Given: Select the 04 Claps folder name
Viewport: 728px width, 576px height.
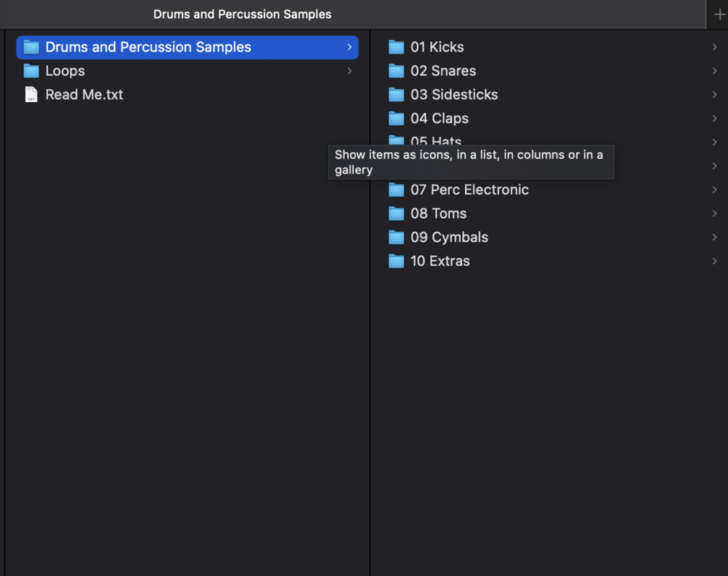Looking at the screenshot, I should coord(439,119).
